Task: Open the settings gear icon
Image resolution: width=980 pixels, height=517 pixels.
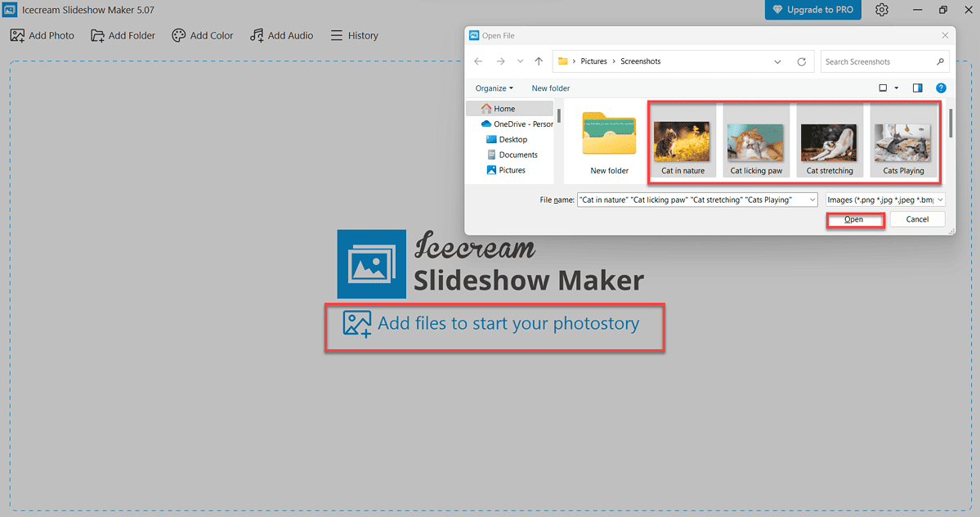Action: click(882, 10)
